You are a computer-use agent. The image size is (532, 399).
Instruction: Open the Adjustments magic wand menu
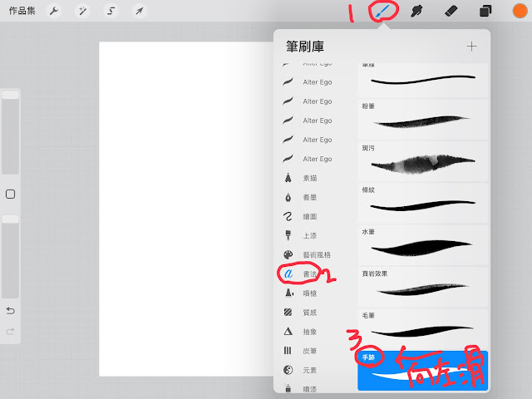[x=82, y=11]
